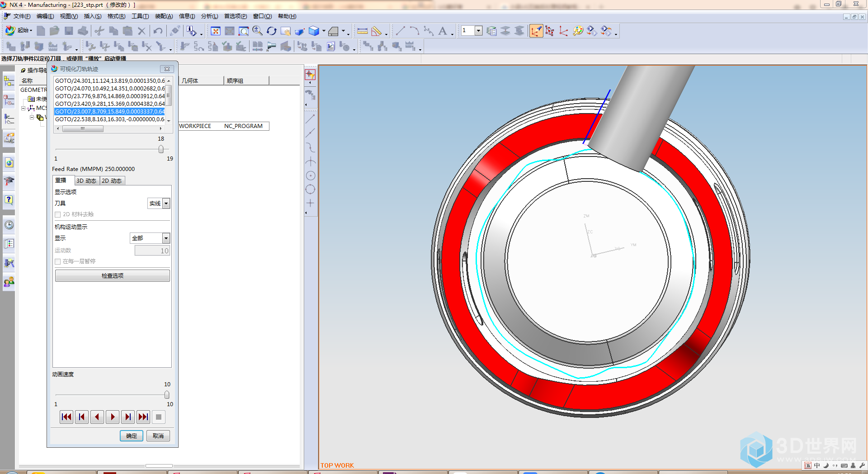
Task: Select GOTO/24.301,11.124 row in list
Action: coord(110,81)
